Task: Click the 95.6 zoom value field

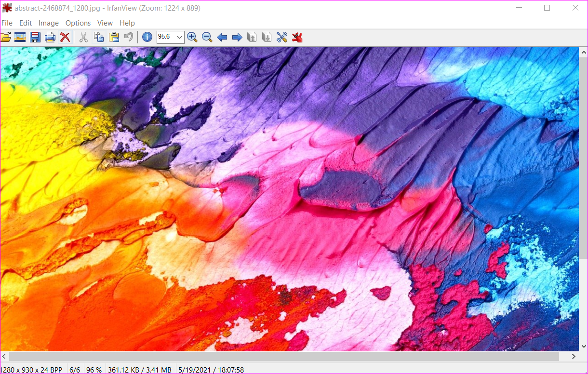Action: (x=166, y=37)
